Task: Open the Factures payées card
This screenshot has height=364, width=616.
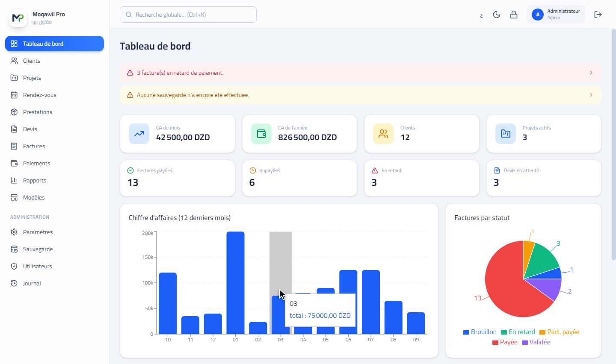Action: click(x=178, y=178)
